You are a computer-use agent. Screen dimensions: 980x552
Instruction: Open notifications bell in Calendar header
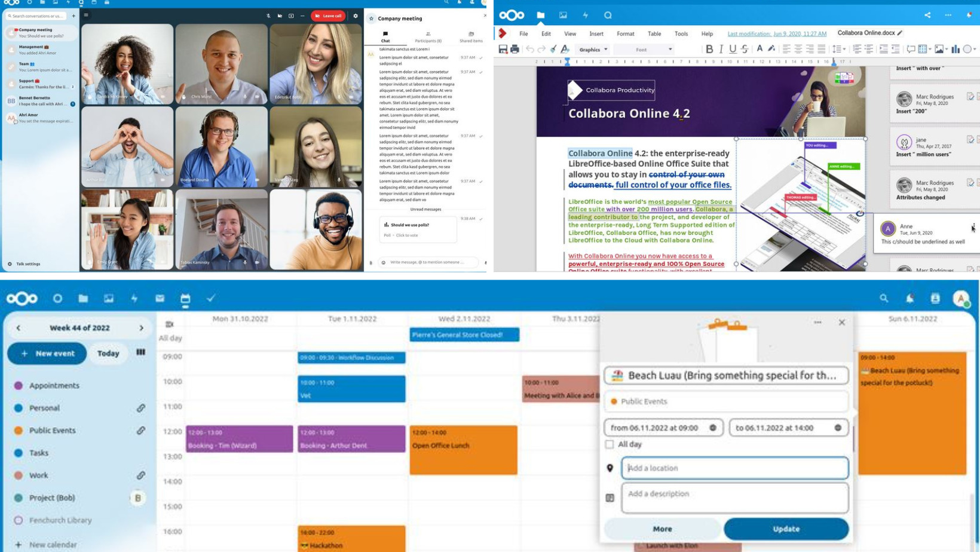[x=909, y=298]
